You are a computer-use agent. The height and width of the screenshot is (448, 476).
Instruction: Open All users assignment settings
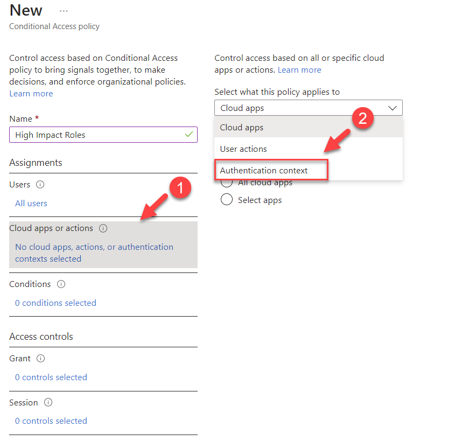(31, 203)
